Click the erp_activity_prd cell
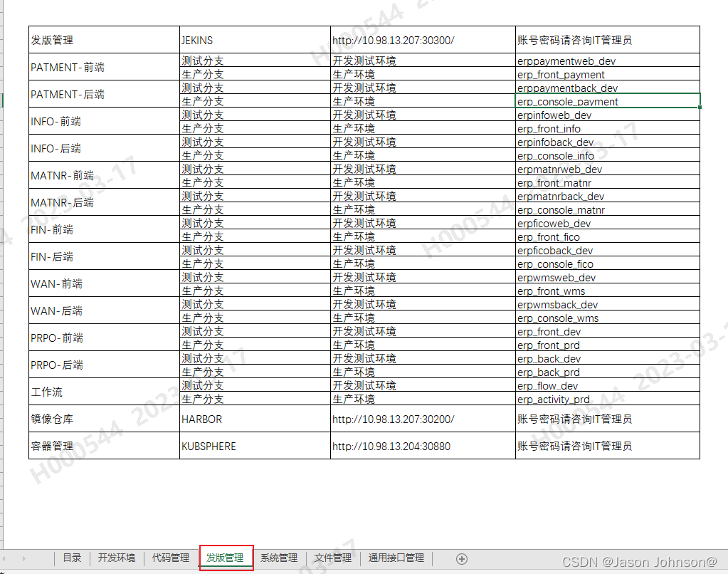The image size is (728, 574). click(608, 398)
